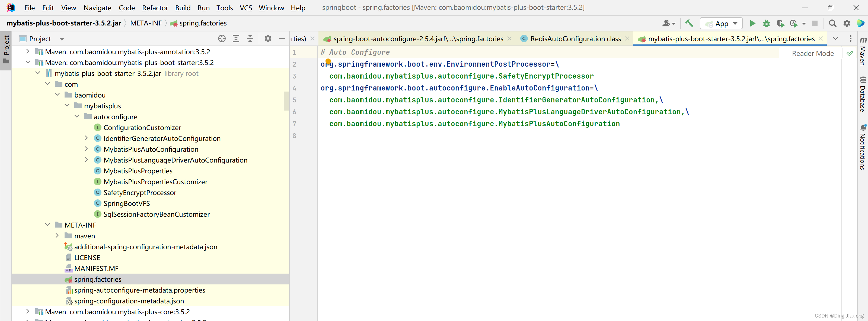
Task: Click the Project tree vertical scrollbar
Action: 286,101
